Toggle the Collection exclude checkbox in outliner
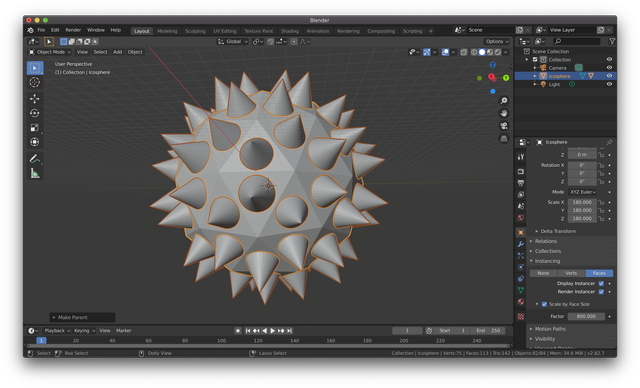The height and width of the screenshot is (388, 640). [535, 60]
